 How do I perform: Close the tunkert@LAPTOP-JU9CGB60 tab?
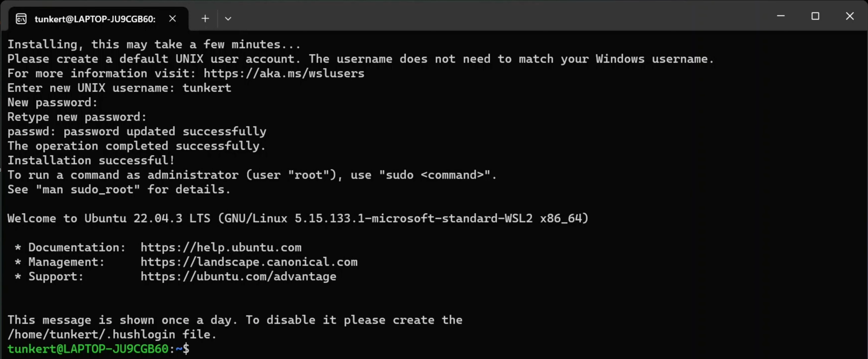(173, 19)
